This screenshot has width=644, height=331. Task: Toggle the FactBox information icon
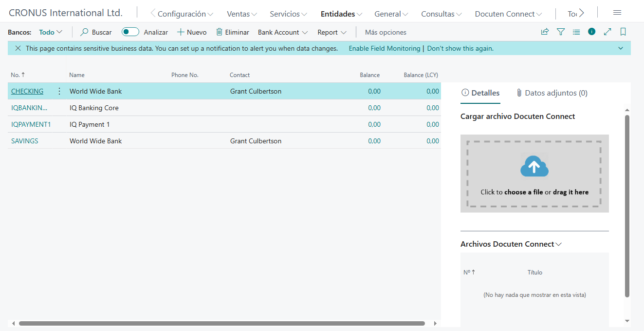point(592,32)
